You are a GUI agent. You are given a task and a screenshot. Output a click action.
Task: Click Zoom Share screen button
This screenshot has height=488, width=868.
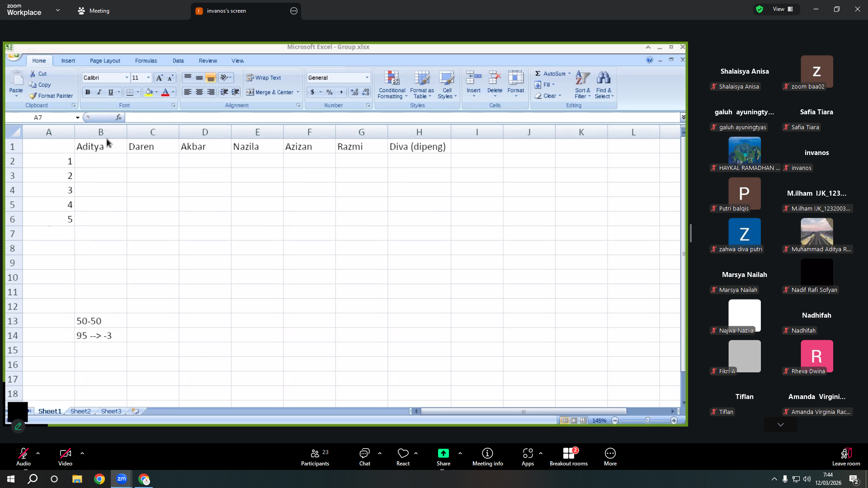(x=443, y=457)
